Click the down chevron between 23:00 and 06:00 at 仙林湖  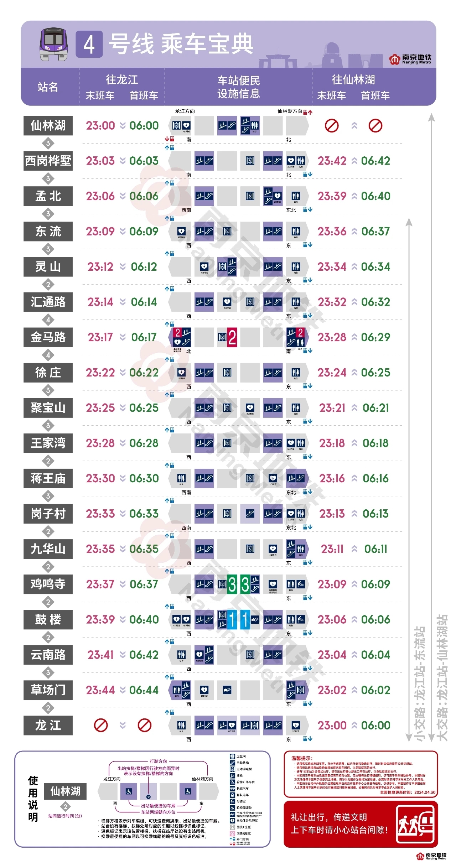123,126
